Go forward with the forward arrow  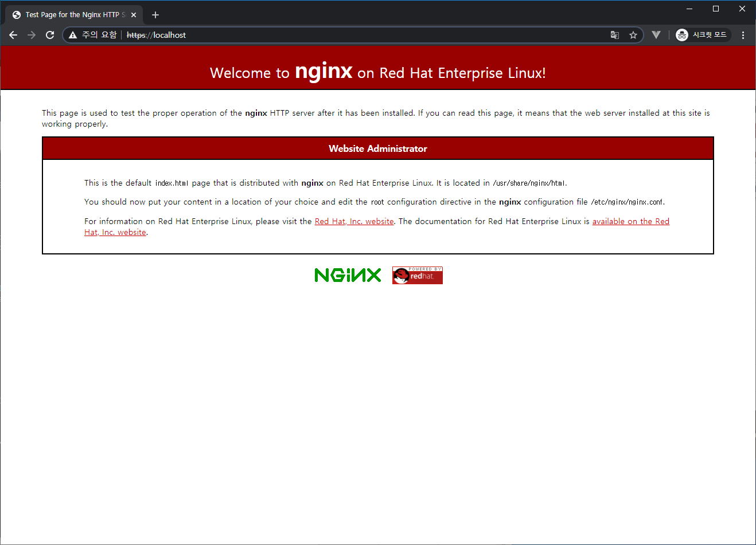tap(32, 35)
